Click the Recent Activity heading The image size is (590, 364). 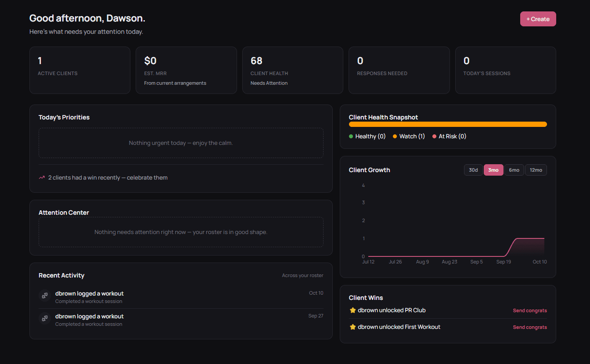coord(61,275)
